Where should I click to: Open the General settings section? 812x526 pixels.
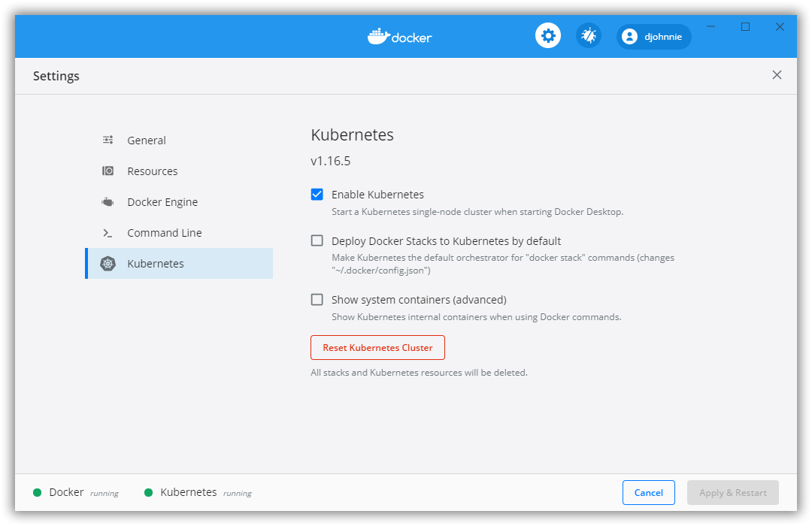179,141
